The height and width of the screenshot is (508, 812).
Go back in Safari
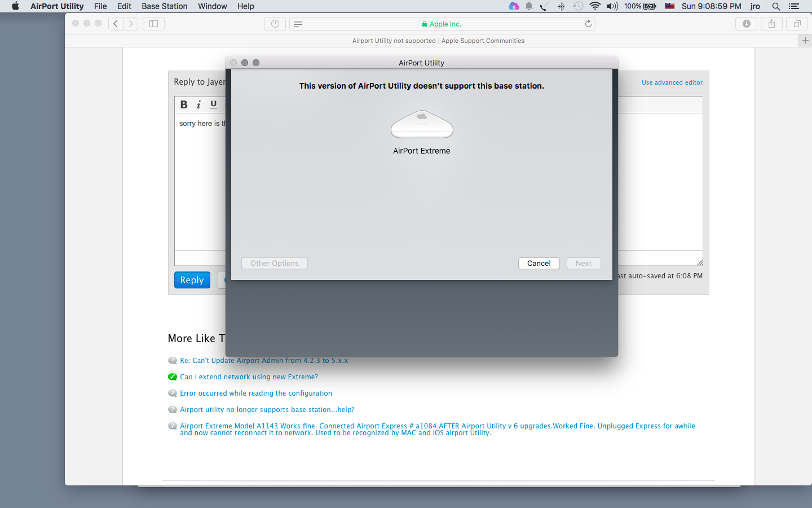116,24
